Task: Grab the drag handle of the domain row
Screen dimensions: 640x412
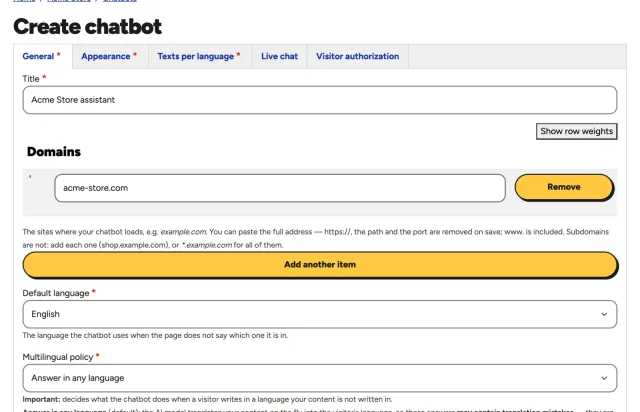Action: (x=30, y=177)
